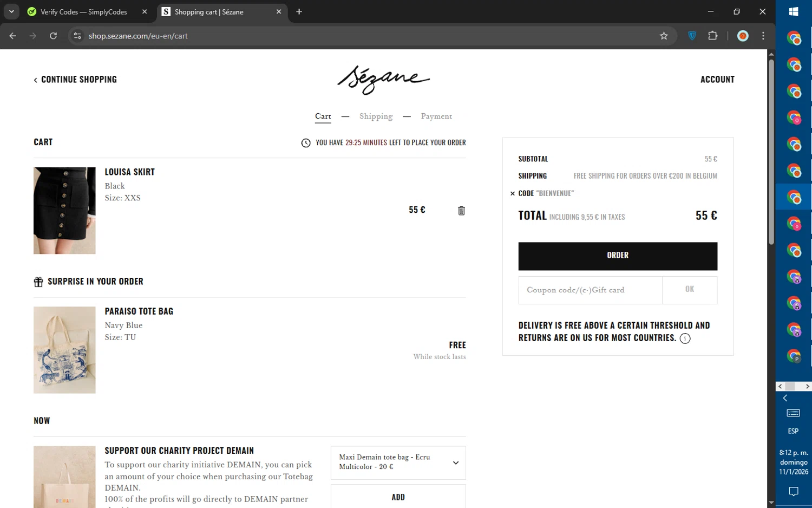Open the touch keyboard tray icon
The width and height of the screenshot is (812, 508).
coord(794,413)
